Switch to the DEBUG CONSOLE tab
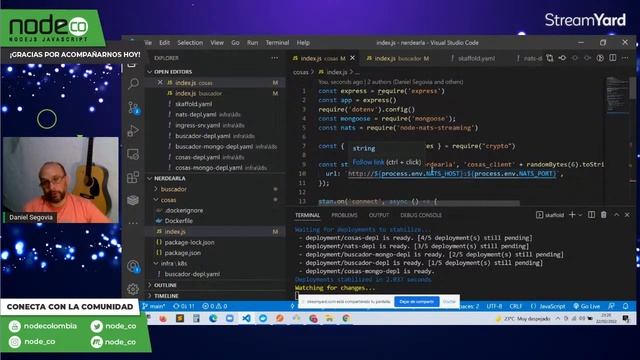The width and height of the screenshot is (640, 360). click(421, 215)
